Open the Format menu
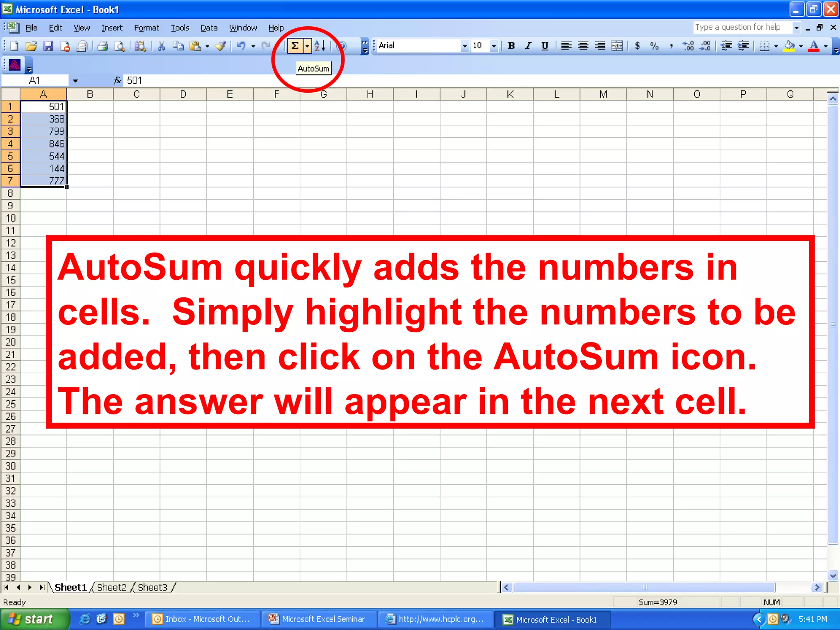The image size is (840, 630). (146, 28)
